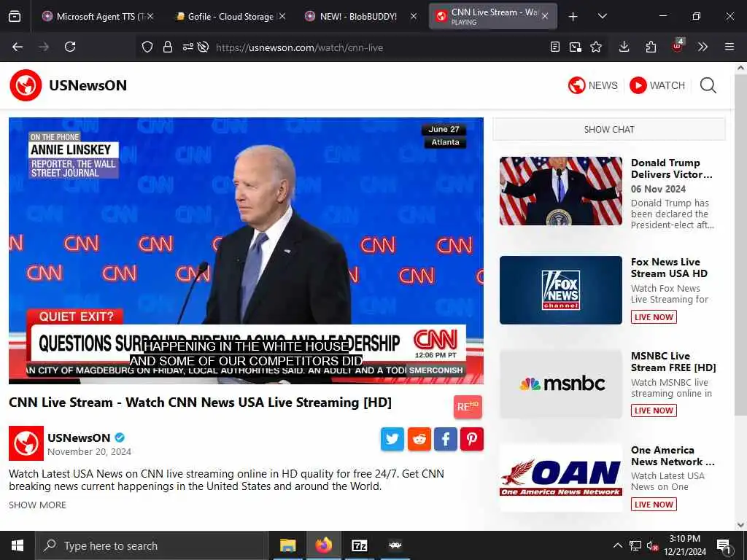Share on Facebook icon
Screen dimensions: 747x560
(446, 439)
